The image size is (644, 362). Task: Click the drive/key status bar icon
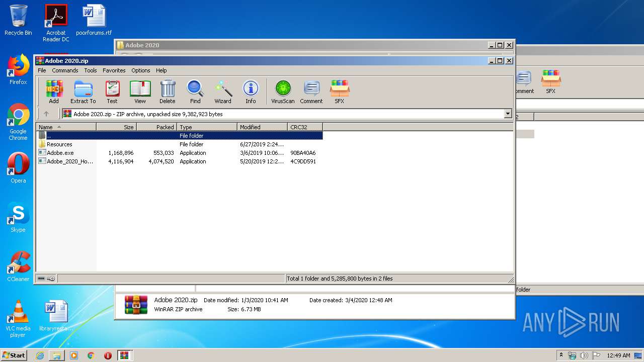coord(46,279)
